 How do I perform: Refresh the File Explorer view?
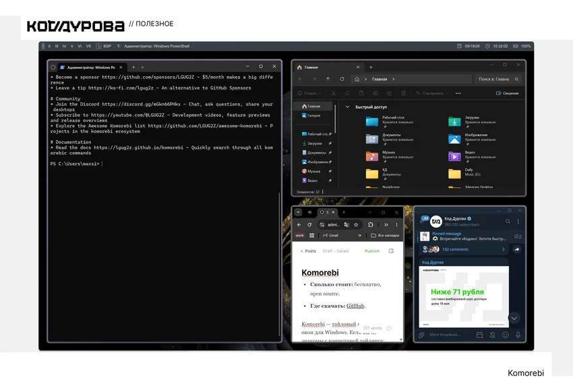(x=342, y=79)
